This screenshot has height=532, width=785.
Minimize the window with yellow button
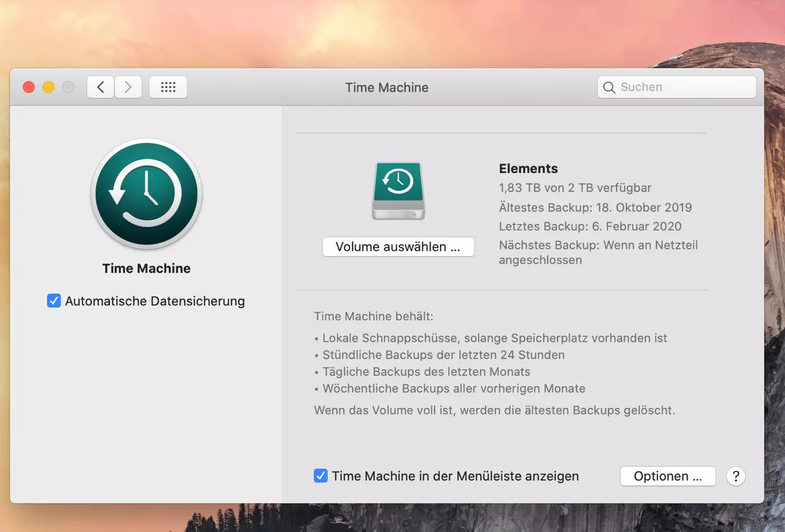(x=49, y=87)
